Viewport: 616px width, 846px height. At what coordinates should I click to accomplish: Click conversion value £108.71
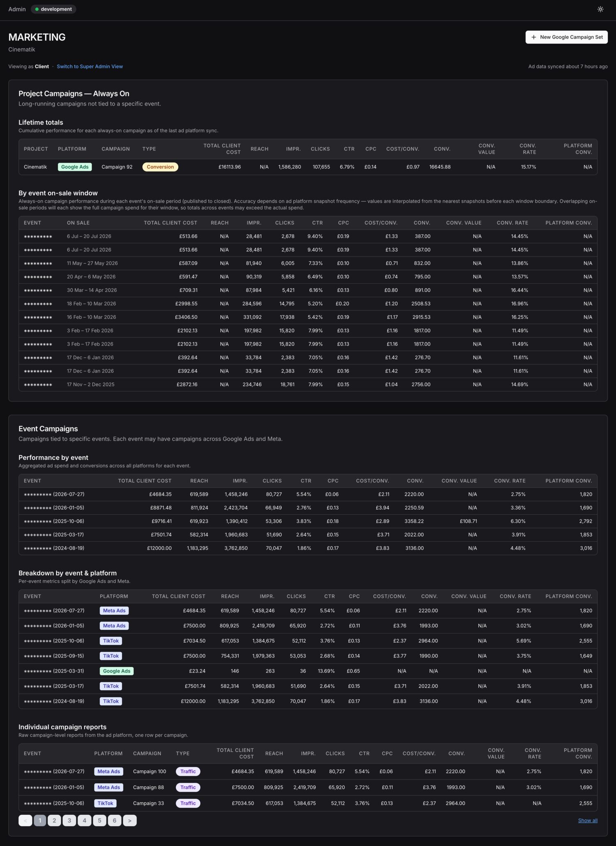[469, 521]
